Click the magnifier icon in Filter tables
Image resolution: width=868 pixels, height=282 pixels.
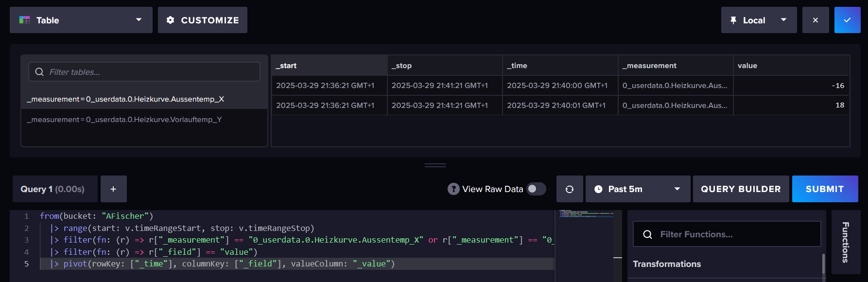click(39, 71)
